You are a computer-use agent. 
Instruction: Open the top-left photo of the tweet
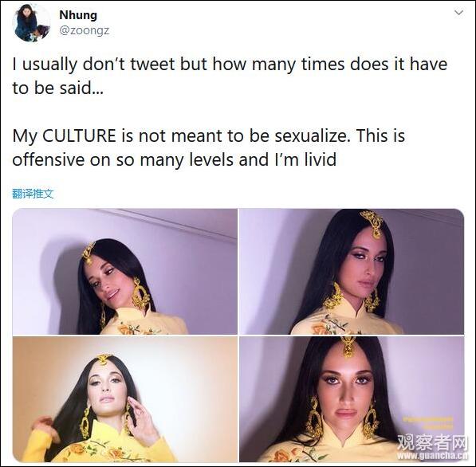click(124, 272)
